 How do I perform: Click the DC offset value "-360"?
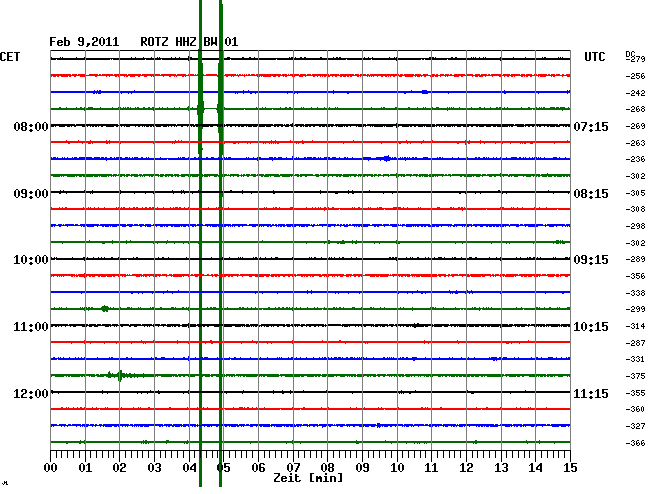[x=635, y=409]
